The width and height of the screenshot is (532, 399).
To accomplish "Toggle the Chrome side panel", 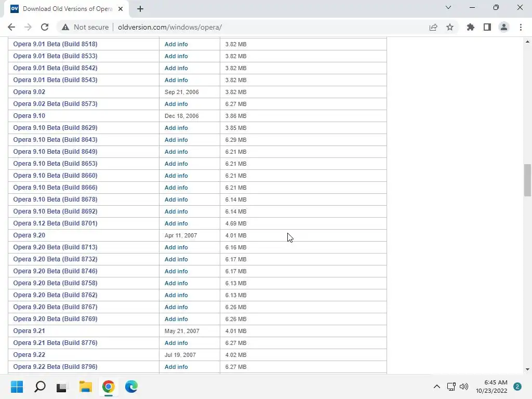I will [487, 27].
